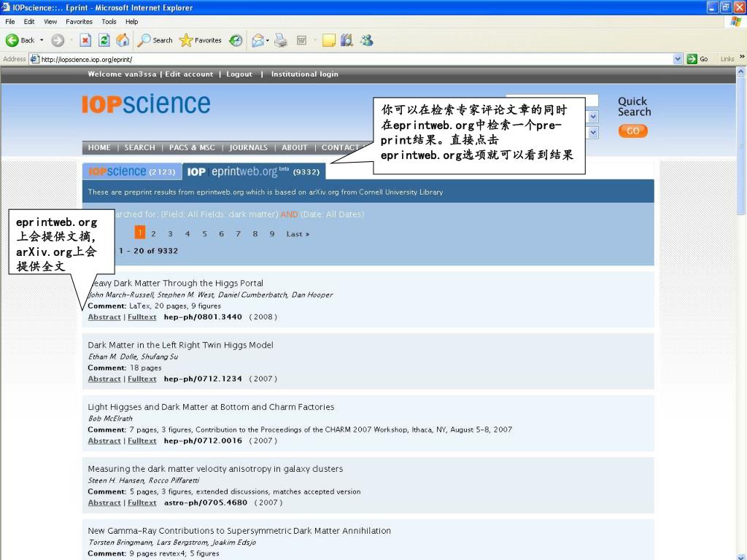The height and width of the screenshot is (560, 747).
Task: Click the Edit account link
Action: (189, 74)
